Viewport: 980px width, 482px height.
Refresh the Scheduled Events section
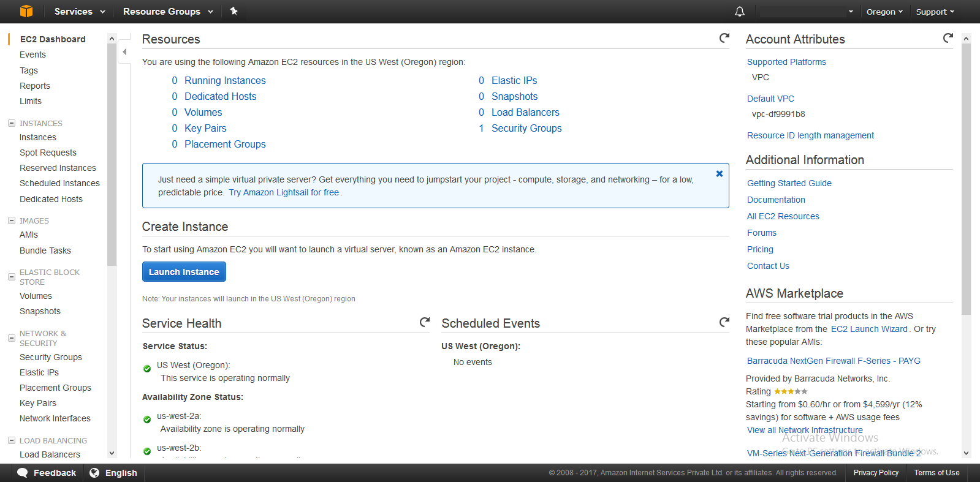click(724, 322)
